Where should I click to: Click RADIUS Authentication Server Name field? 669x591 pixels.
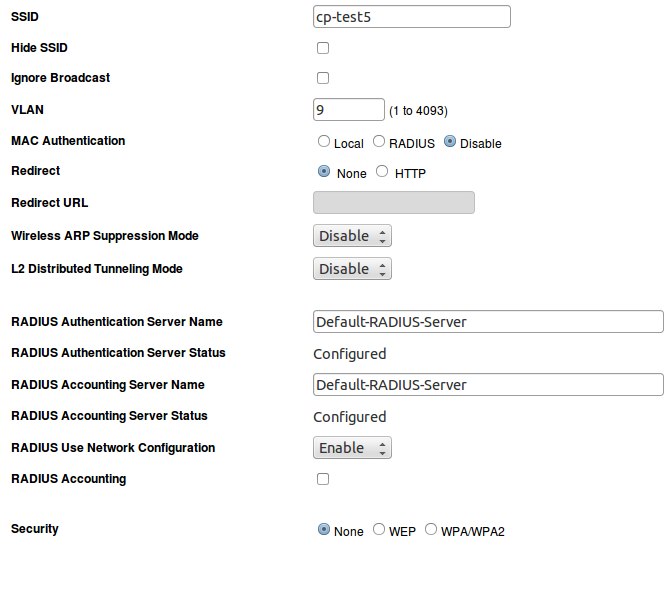click(x=488, y=321)
